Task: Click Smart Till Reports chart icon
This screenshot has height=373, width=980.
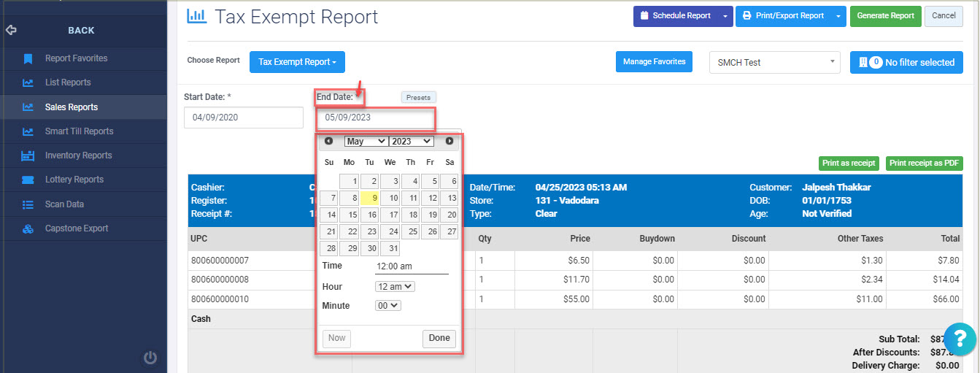Action: coord(28,131)
